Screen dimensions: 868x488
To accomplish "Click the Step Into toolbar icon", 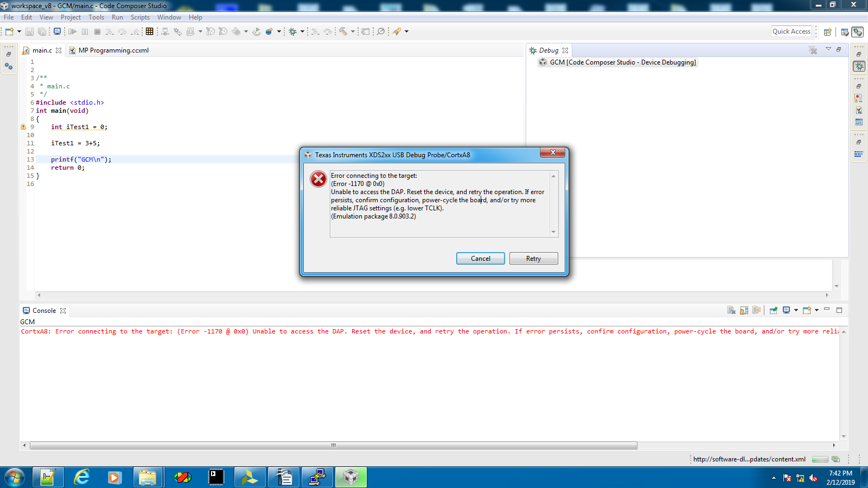I will tap(110, 31).
